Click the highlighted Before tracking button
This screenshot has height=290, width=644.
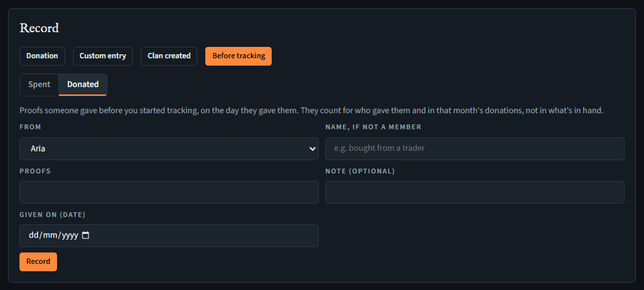(x=238, y=56)
